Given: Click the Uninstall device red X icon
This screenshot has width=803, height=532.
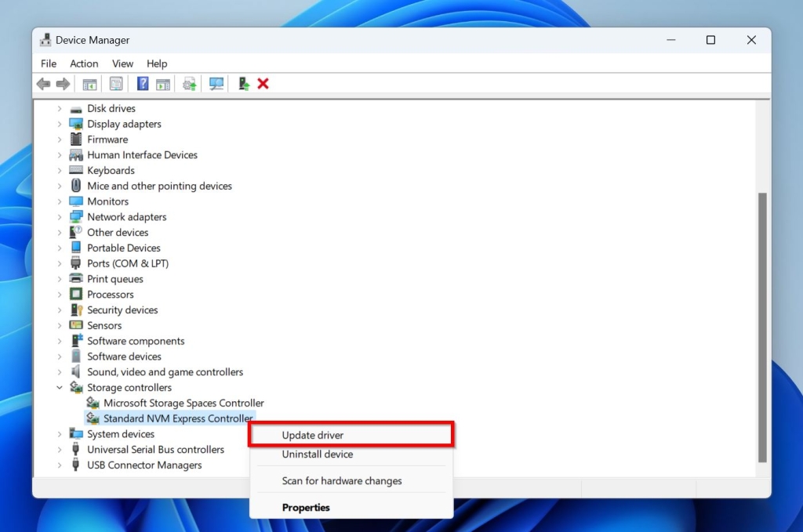Looking at the screenshot, I should pos(263,84).
